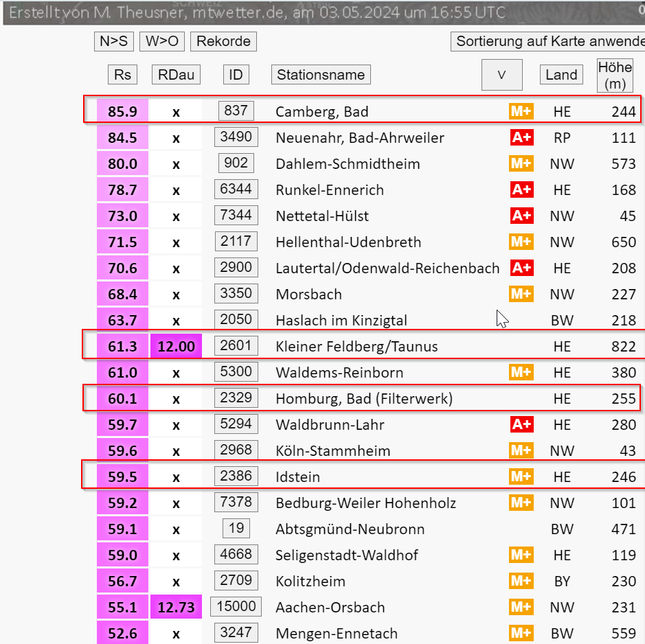This screenshot has width=645, height=644.
Task: Apply sorting to map with Sortierung button
Action: 548,41
